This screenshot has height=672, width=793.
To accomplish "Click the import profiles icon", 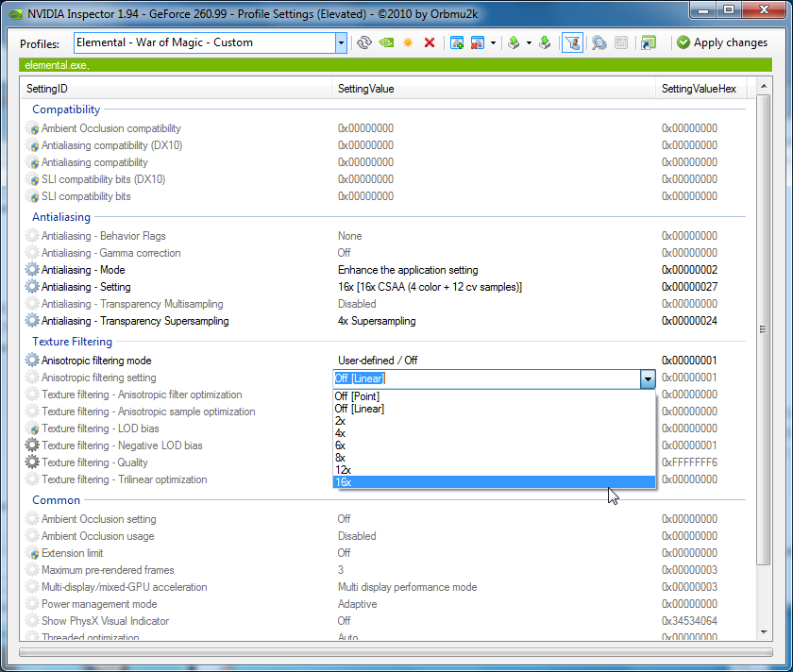I will (545, 42).
